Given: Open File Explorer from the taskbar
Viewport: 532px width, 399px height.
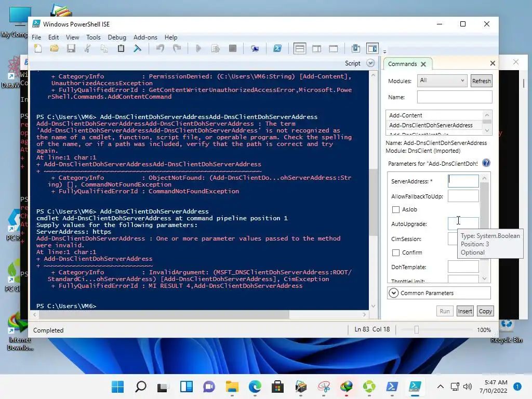Looking at the screenshot, I should tap(232, 387).
